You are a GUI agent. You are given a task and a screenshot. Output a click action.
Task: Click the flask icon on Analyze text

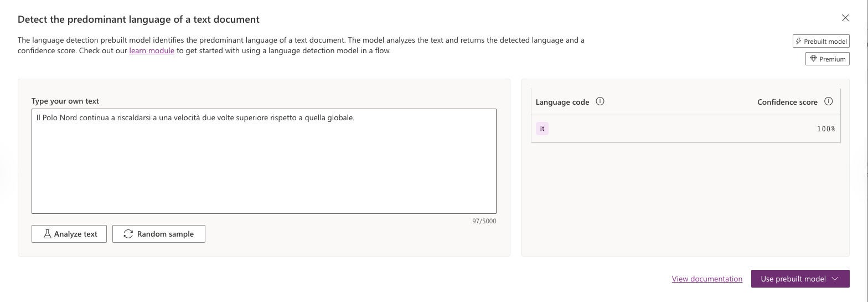47,234
